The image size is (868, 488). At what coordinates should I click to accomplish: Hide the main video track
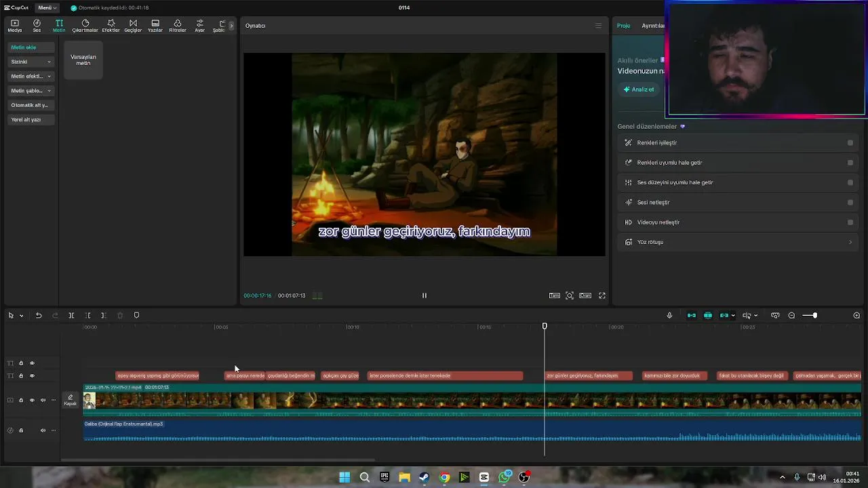click(32, 400)
